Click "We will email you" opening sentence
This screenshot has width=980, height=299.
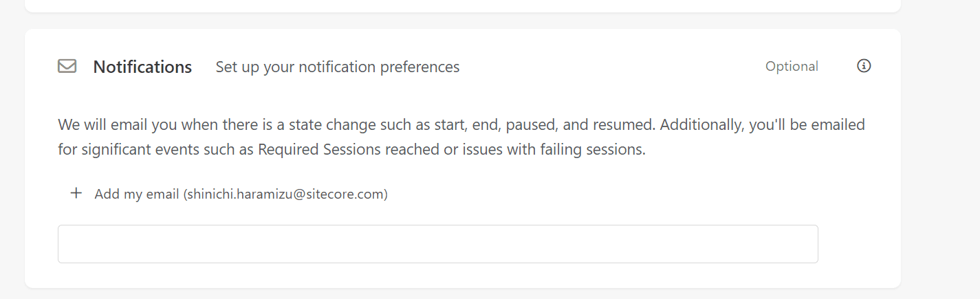click(110, 125)
